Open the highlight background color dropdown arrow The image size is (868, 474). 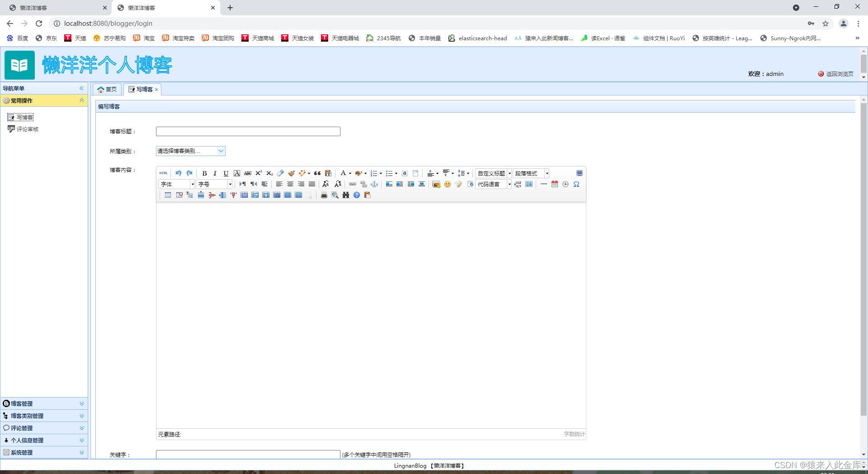[365, 173]
